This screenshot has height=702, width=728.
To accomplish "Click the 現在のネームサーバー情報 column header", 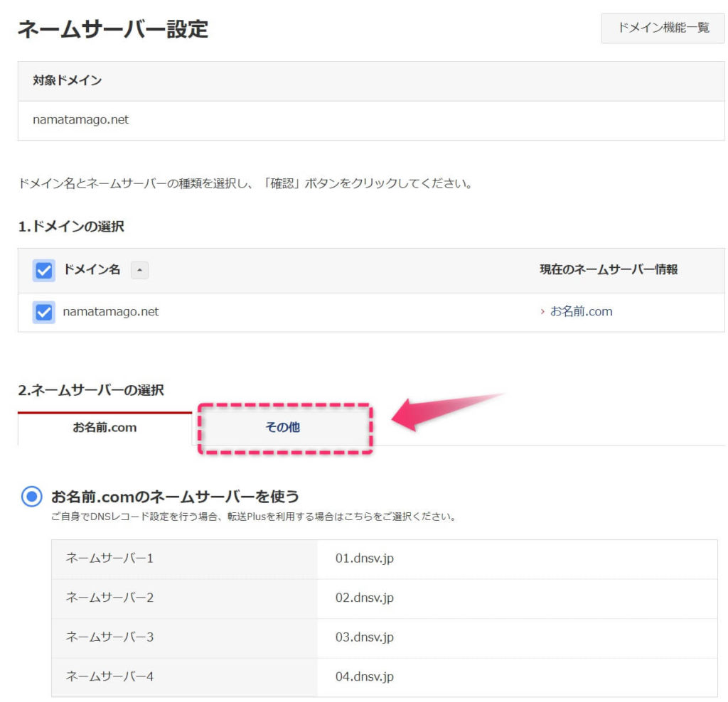I will (x=609, y=269).
